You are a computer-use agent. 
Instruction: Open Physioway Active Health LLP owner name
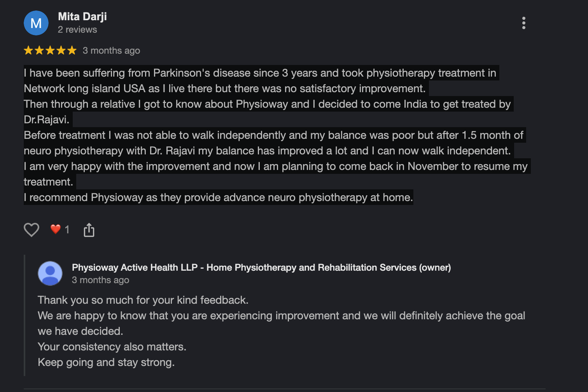261,268
